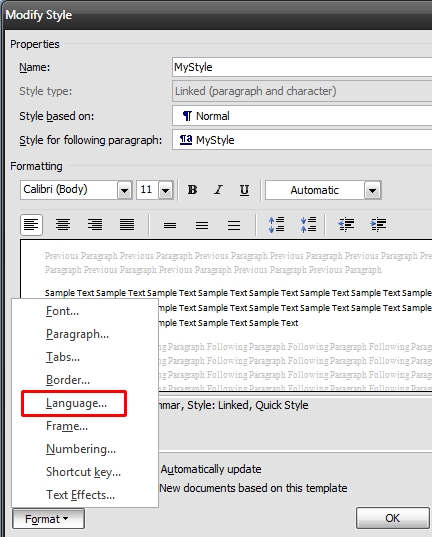Choose Border... from Format menu
432x537 pixels.
[x=85, y=380]
